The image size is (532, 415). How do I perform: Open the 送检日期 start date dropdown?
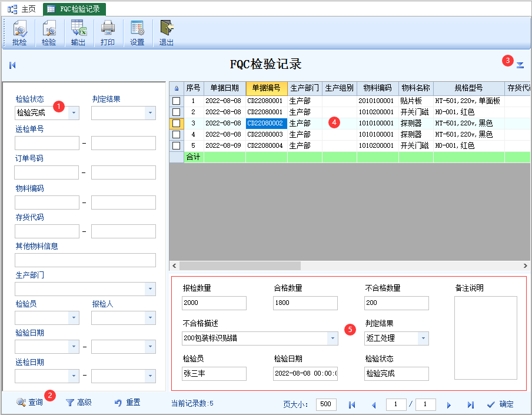click(74, 376)
